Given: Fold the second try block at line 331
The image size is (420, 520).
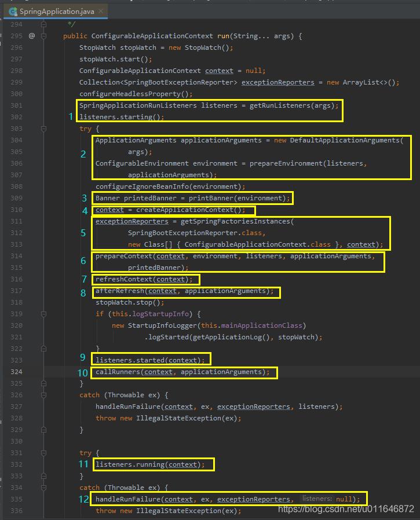Looking at the screenshot, I should pos(43,453).
